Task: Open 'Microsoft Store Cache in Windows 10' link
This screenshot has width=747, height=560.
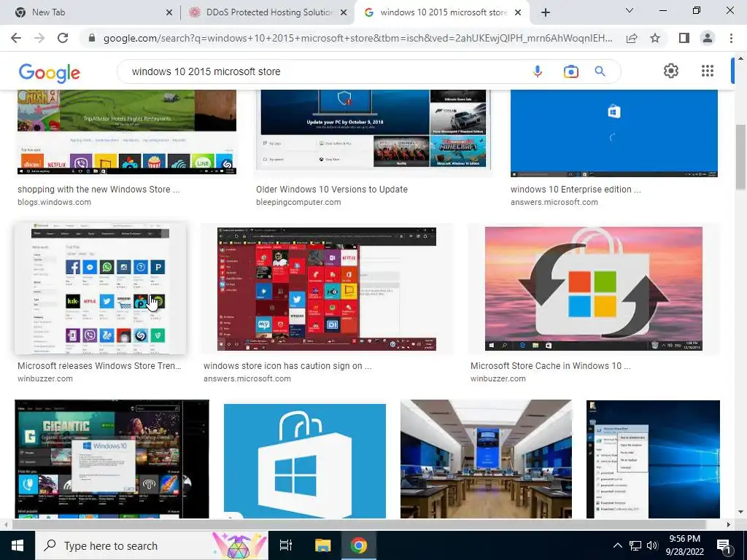Action: point(550,366)
